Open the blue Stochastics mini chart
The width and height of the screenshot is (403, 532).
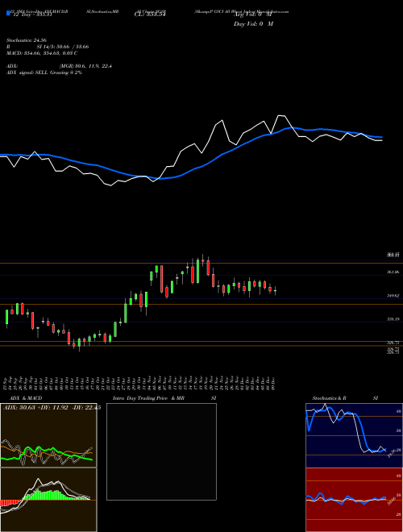tap(354, 435)
